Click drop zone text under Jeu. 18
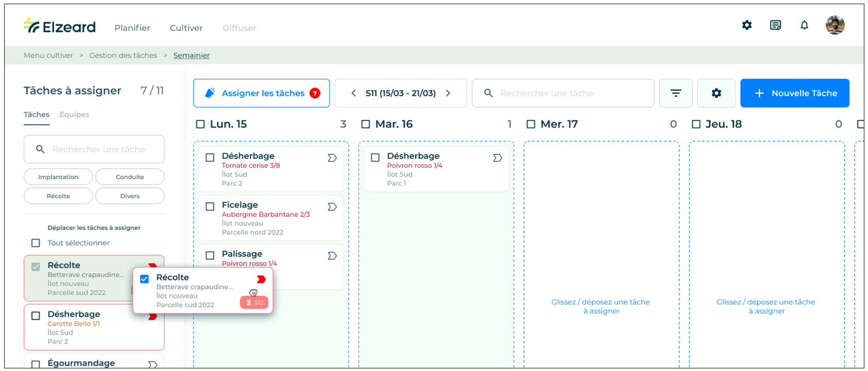This screenshot has width=868, height=371. (766, 306)
